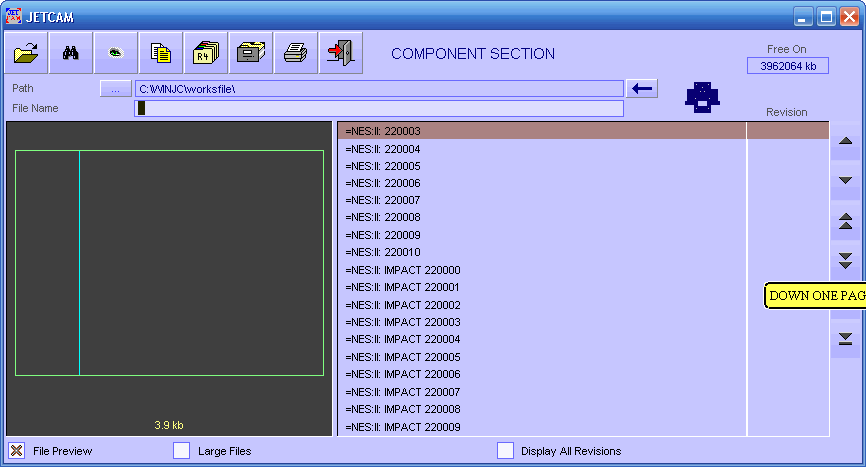
Task: Click the blue back arrow button
Action: [642, 88]
